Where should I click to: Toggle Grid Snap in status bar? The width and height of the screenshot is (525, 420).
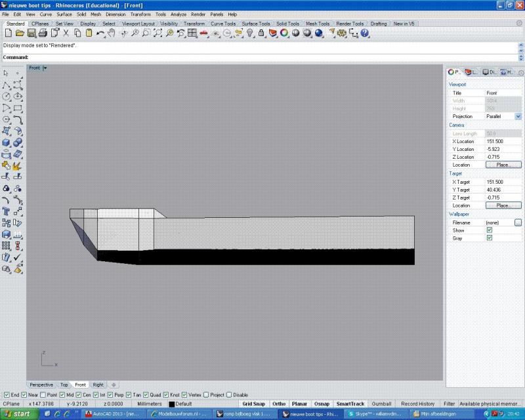point(253,404)
